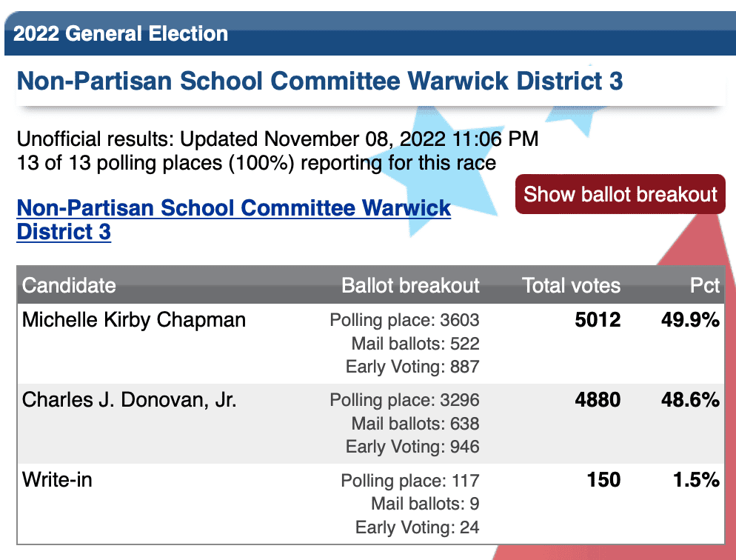
Task: Click the 48.6% percentage value
Action: point(690,400)
